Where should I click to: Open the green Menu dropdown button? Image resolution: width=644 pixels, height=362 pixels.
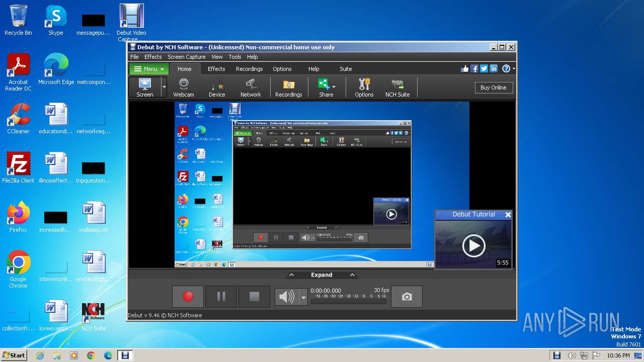coord(149,69)
